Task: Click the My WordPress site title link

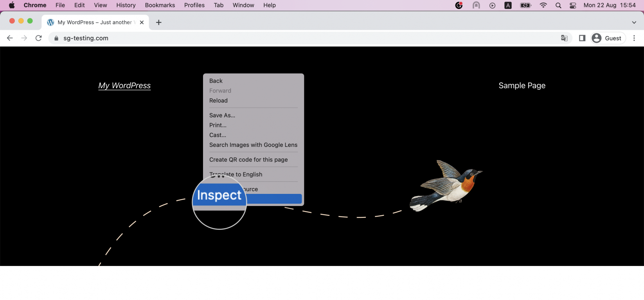Action: (x=124, y=85)
